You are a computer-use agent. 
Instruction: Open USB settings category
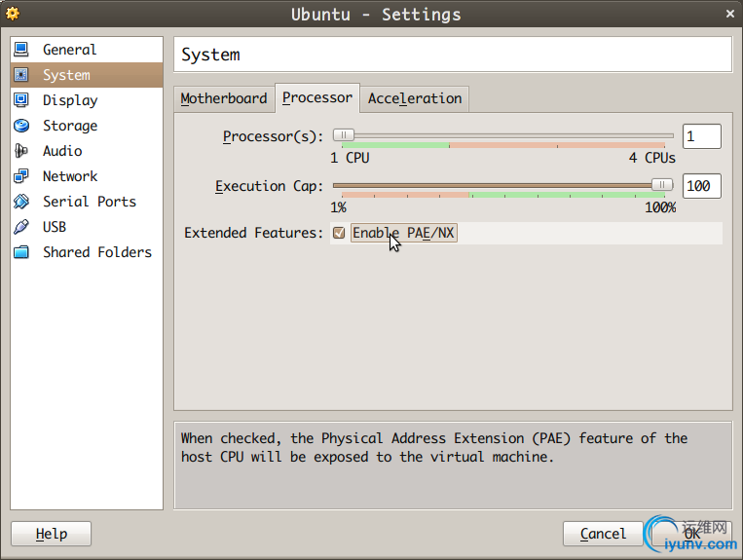[87, 227]
